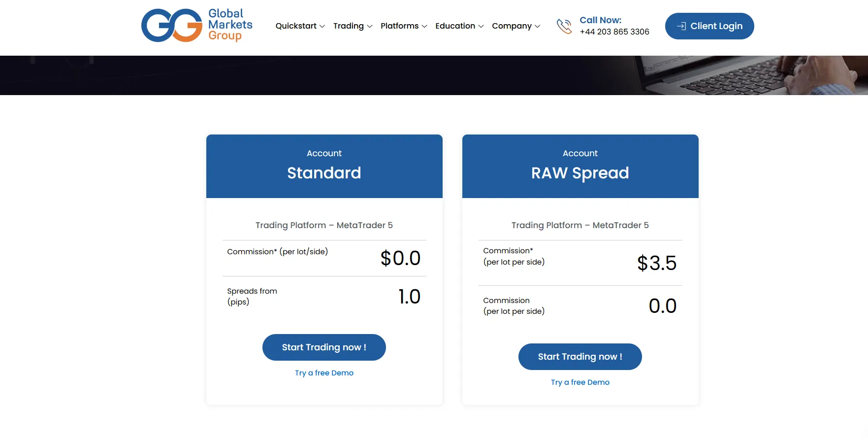Click the phone handset icon
Image resolution: width=868 pixels, height=439 pixels.
[564, 26]
